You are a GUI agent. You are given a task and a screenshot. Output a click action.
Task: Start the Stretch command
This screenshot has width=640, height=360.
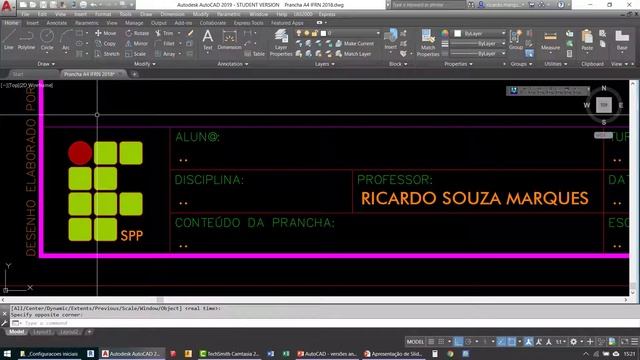tap(107, 53)
